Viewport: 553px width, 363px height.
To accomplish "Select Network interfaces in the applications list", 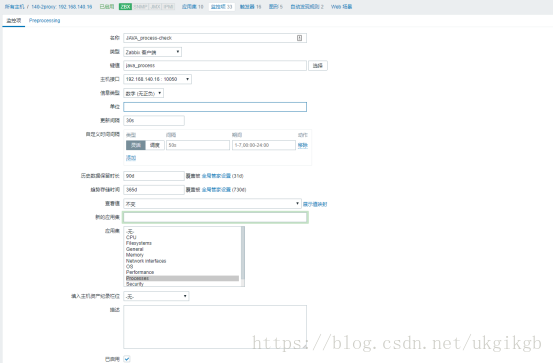I will pos(182,261).
